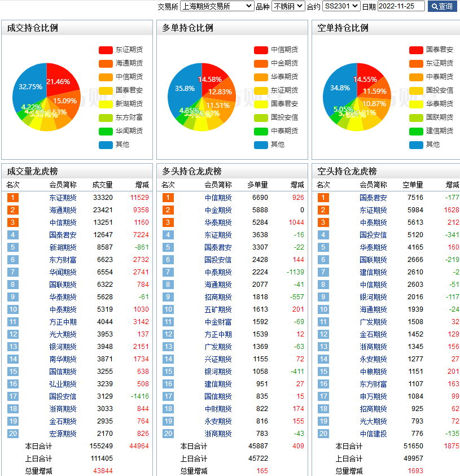
Task: Click rank 10 badge in 多头持仓龙虎榜
Action: [168, 309]
